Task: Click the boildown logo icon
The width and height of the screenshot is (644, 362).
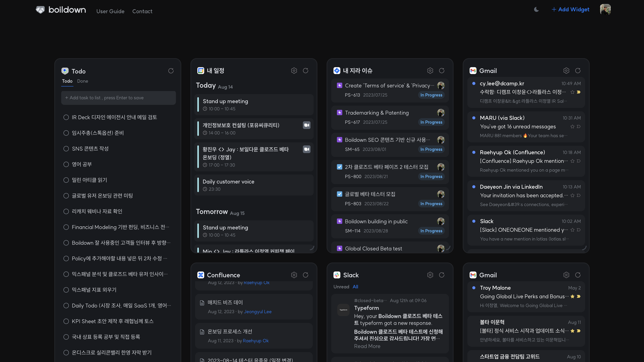Action: [40, 10]
